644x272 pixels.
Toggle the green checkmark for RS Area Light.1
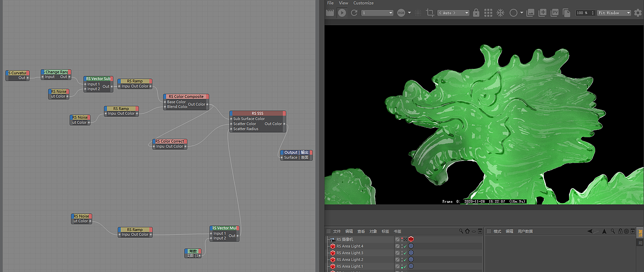pos(404,266)
